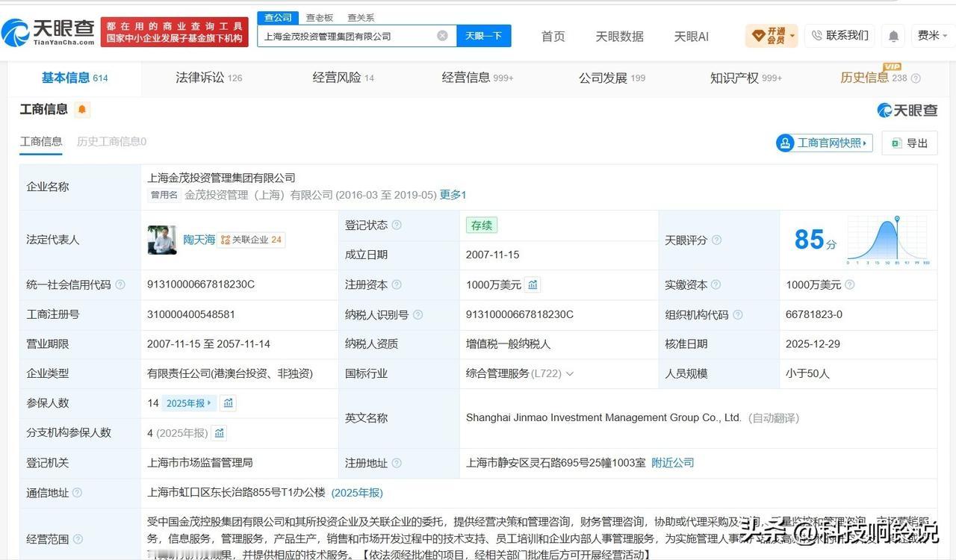Open chart icon next to 1000万美元 注册资本
Viewport: 956px width, 560px height.
533,284
